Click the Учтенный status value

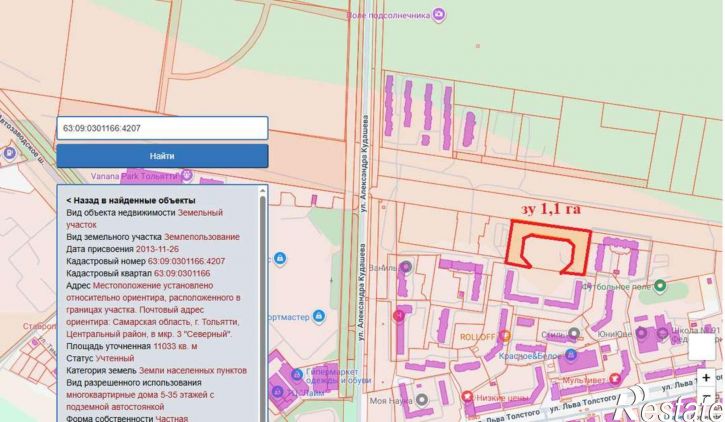pyautogui.click(x=115, y=358)
